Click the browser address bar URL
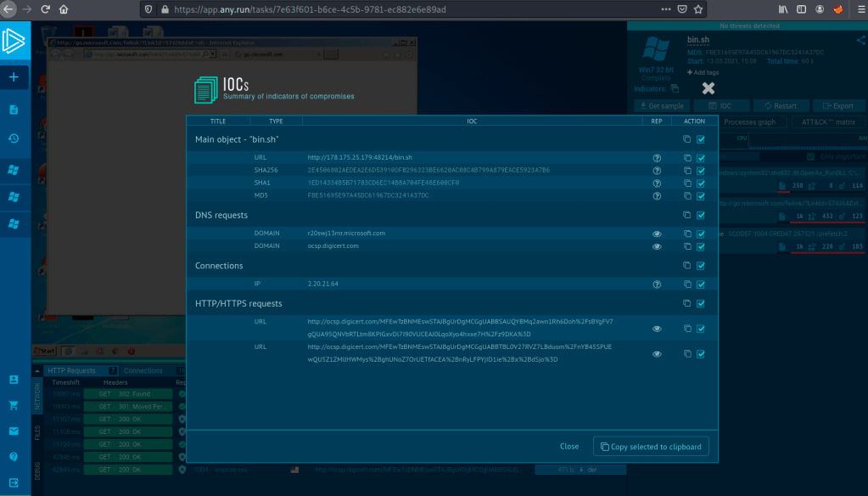Viewport: 868px width, 496px height. tap(339, 9)
